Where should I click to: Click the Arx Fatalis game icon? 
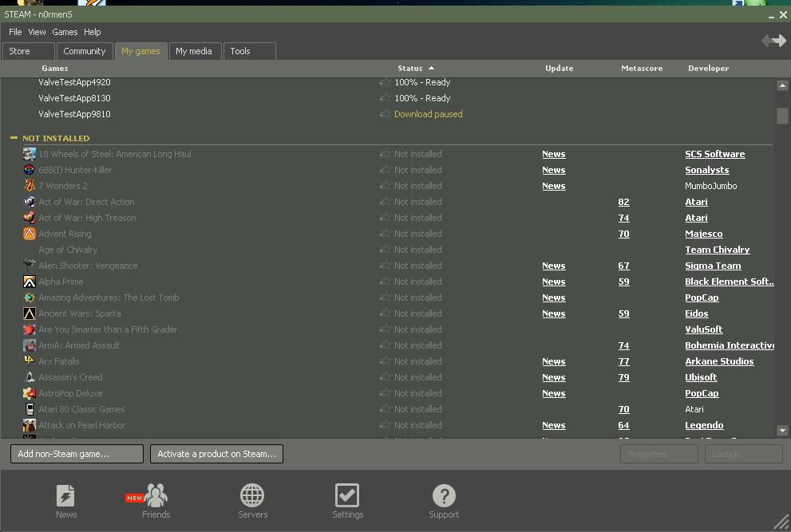coord(30,361)
